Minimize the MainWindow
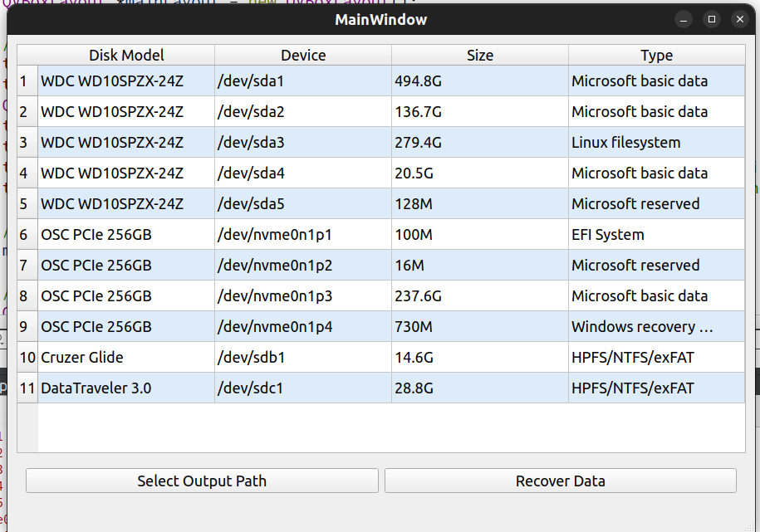This screenshot has width=760, height=532. coord(684,18)
